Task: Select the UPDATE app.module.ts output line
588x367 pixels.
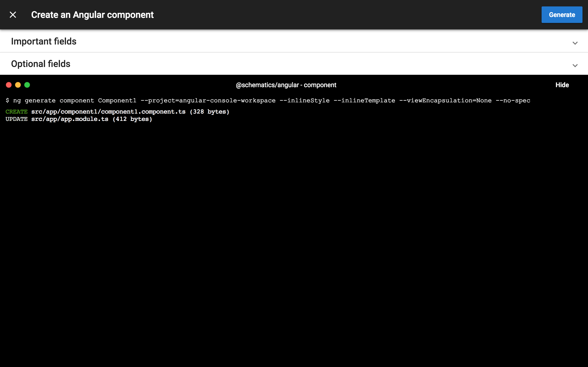Action: tap(79, 119)
